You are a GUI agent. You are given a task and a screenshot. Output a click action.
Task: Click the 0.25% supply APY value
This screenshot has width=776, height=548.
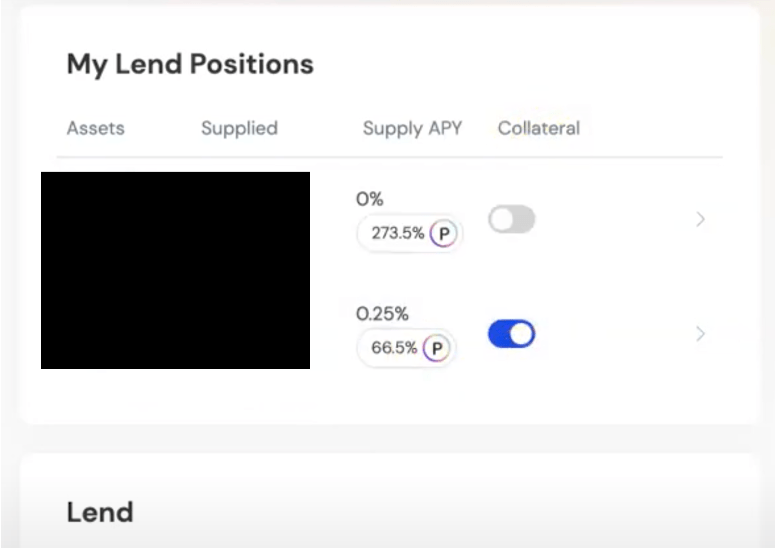tap(382, 314)
